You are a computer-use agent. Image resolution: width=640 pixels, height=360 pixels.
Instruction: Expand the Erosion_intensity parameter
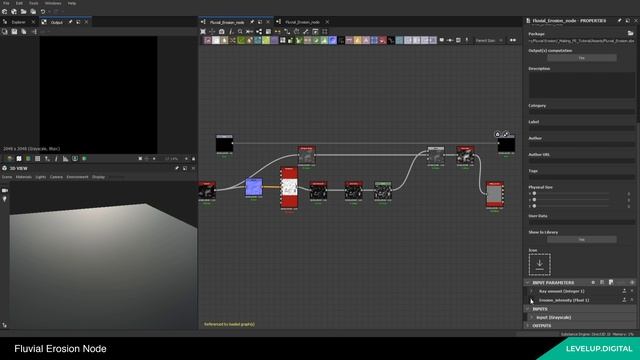(x=531, y=300)
